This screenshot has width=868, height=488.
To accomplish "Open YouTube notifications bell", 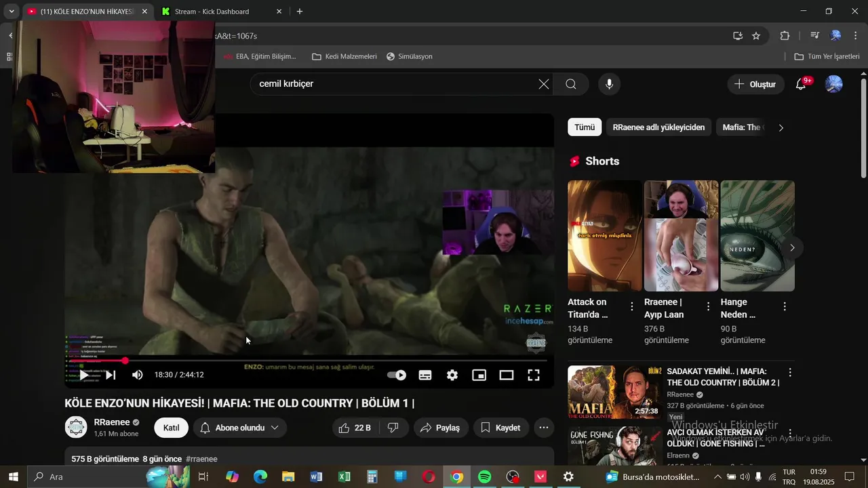I will (x=801, y=84).
